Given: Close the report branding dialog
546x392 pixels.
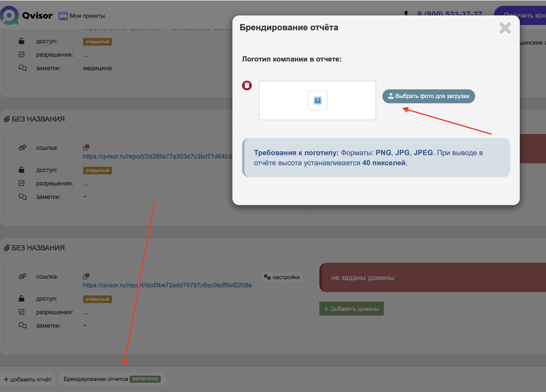Looking at the screenshot, I should pyautogui.click(x=505, y=28).
